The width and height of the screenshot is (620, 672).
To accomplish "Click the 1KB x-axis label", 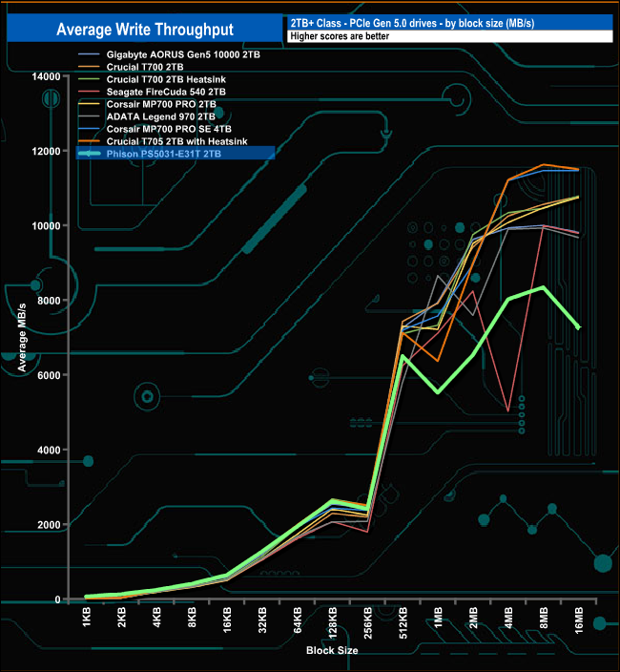I will (87, 617).
